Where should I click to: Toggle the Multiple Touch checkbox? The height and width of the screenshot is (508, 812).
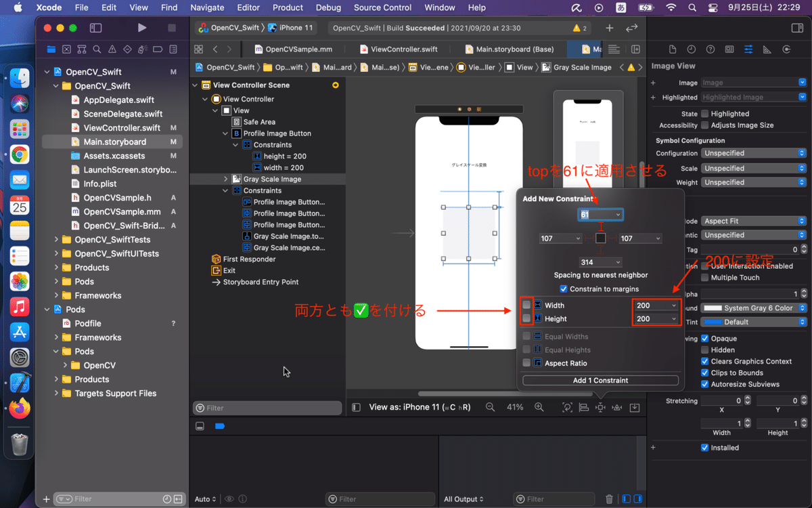[705, 278]
